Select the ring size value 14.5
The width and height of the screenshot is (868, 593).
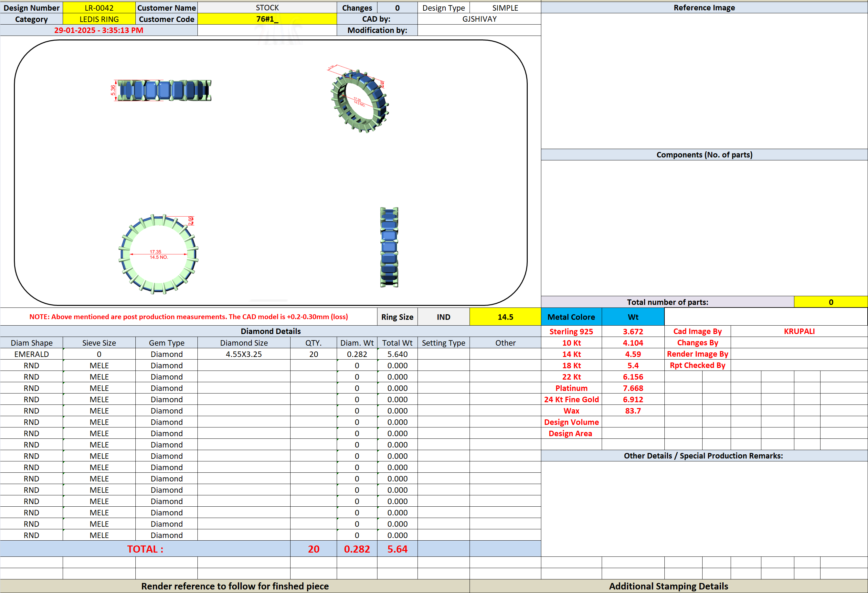pyautogui.click(x=505, y=317)
